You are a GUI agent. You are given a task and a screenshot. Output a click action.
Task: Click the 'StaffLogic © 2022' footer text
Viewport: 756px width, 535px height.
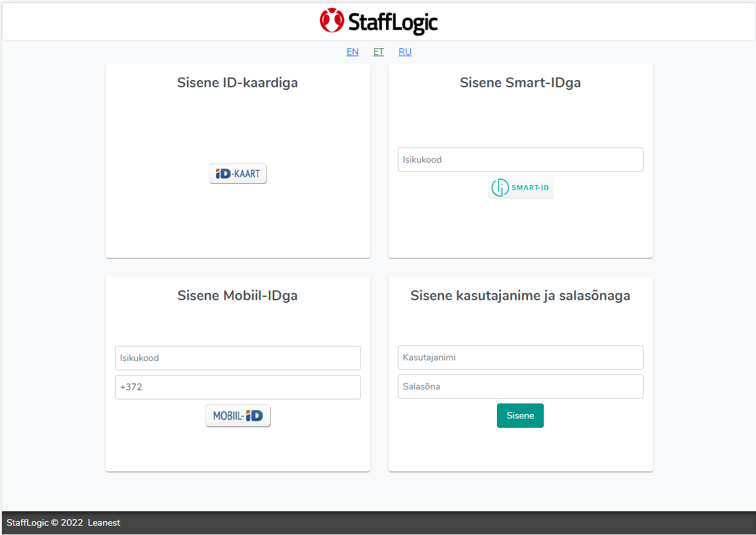[44, 522]
